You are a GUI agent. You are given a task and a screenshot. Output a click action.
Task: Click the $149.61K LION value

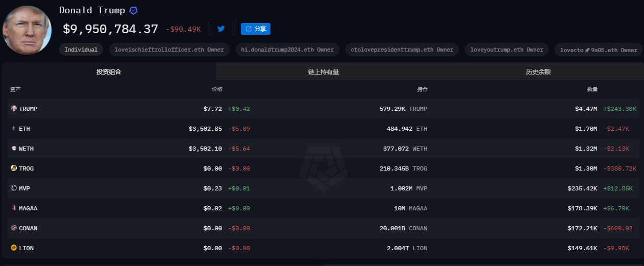point(582,248)
